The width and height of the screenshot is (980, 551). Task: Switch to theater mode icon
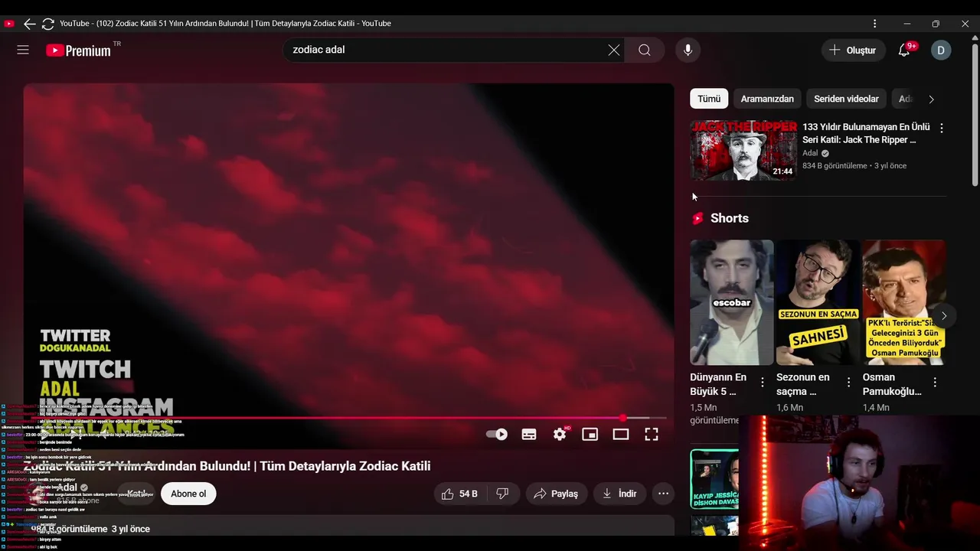621,435
